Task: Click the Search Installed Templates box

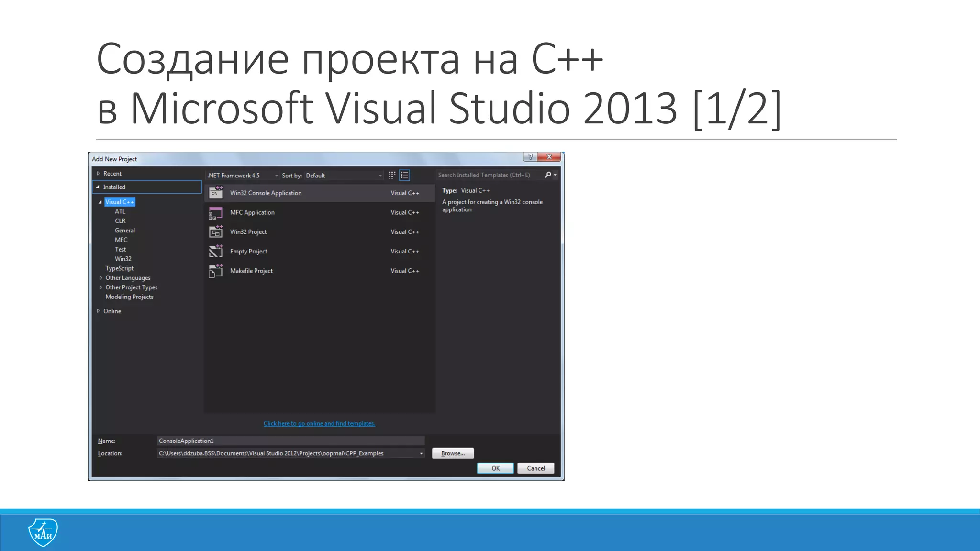Action: [x=490, y=175]
